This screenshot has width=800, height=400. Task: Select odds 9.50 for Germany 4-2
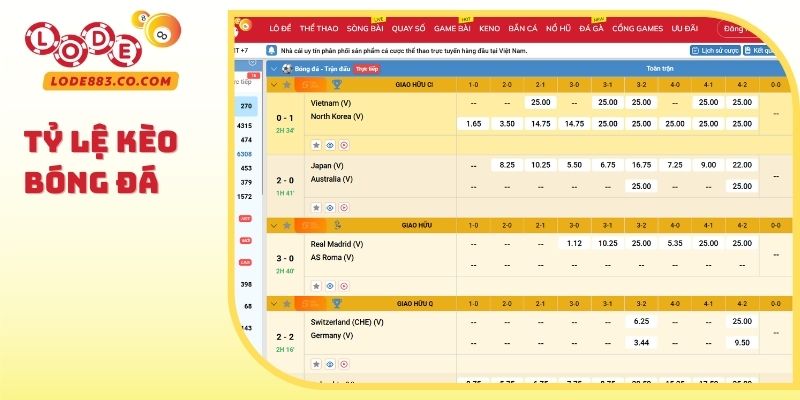tap(742, 343)
